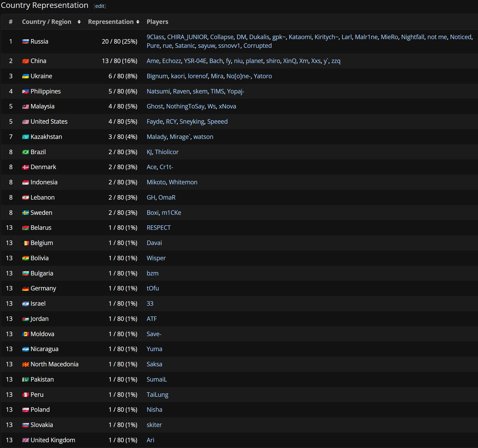The height and width of the screenshot is (448, 478).
Task: Click the Belgium flag icon
Action: [25, 243]
